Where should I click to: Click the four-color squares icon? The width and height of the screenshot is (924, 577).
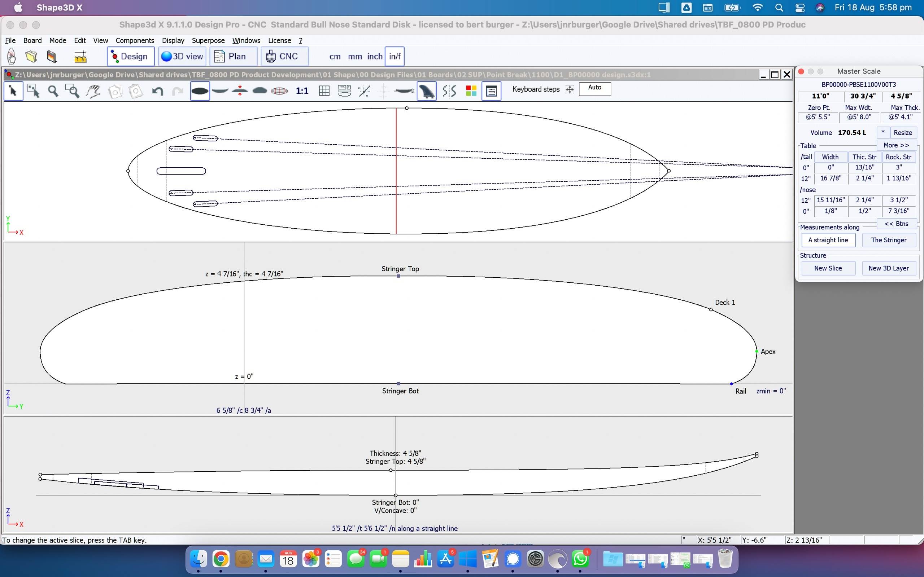tap(471, 91)
